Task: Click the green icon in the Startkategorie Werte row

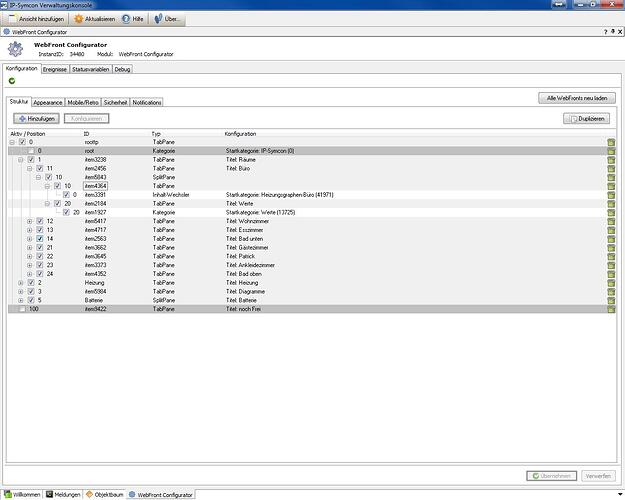Action: (x=611, y=213)
